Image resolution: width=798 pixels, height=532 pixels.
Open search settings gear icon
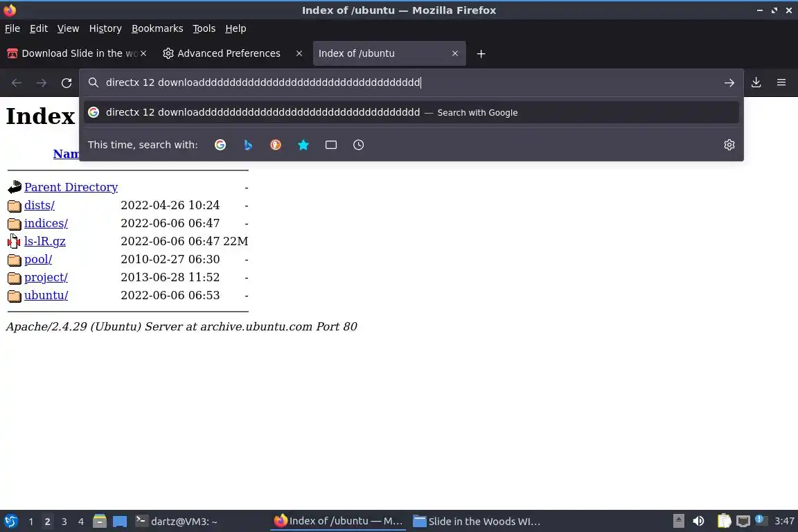(729, 145)
